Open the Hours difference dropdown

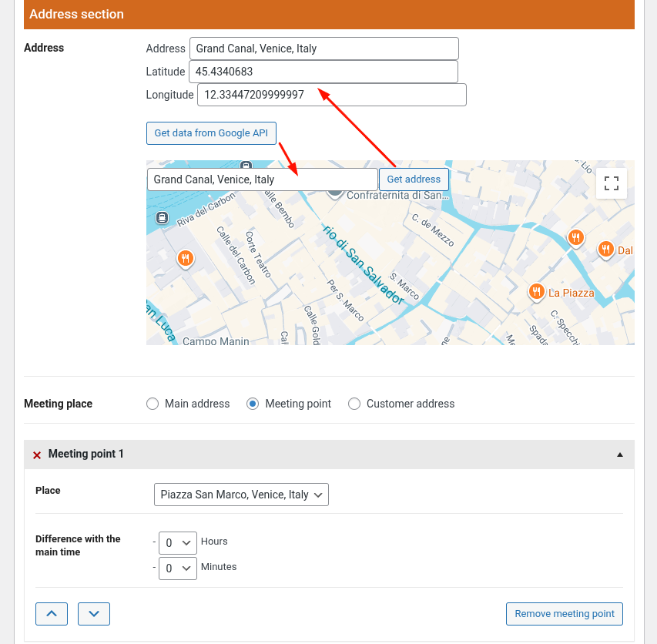click(178, 542)
